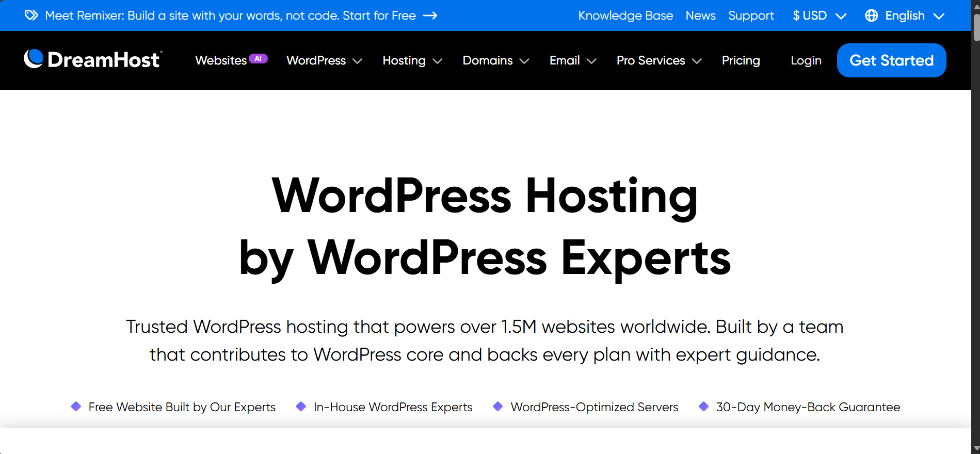Open the Pricing page

741,60
